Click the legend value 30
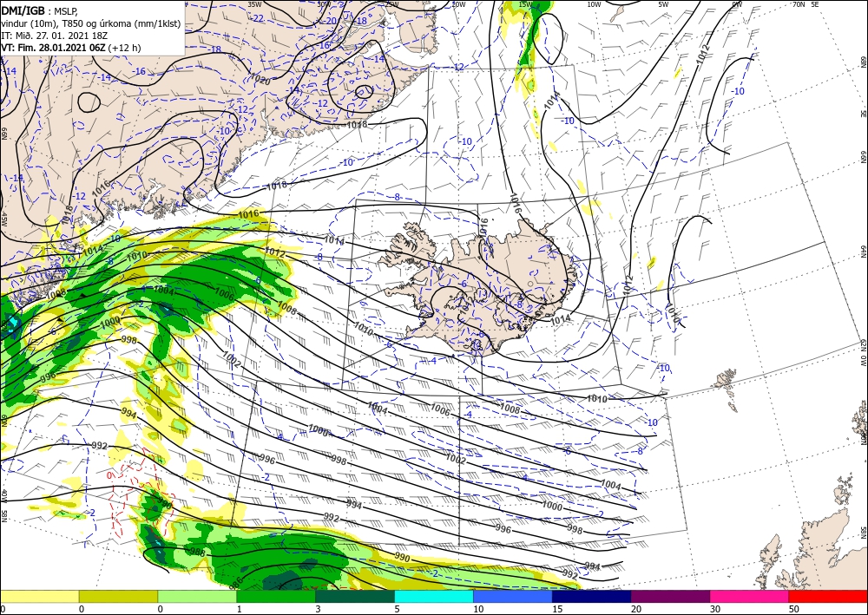Screen dimensions: 868x615 tap(715, 609)
